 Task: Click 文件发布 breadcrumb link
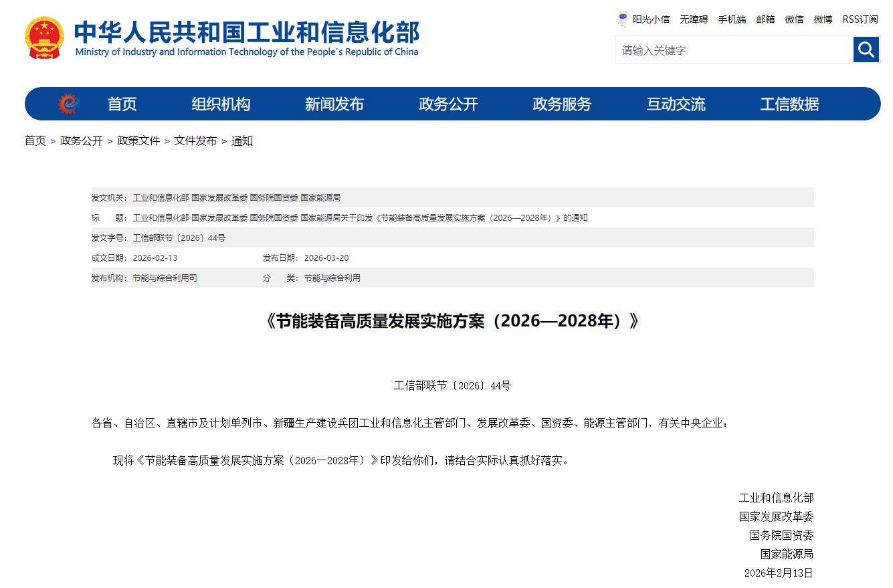pos(195,141)
